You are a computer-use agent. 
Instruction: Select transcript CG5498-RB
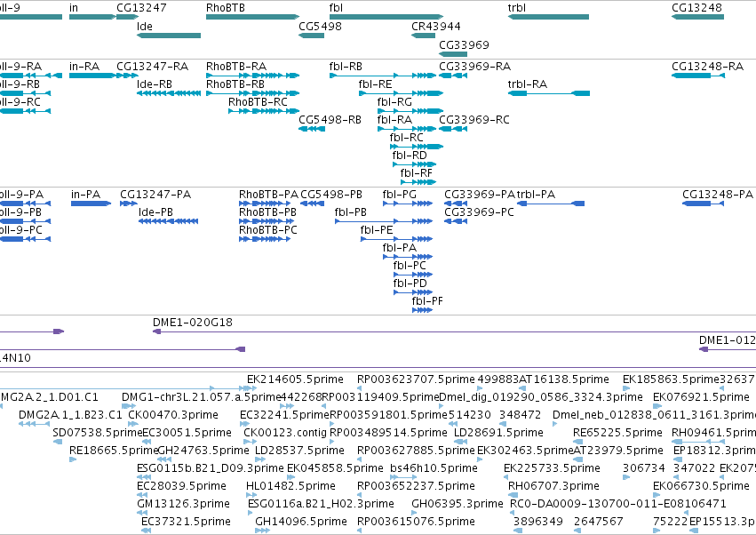coord(312,129)
